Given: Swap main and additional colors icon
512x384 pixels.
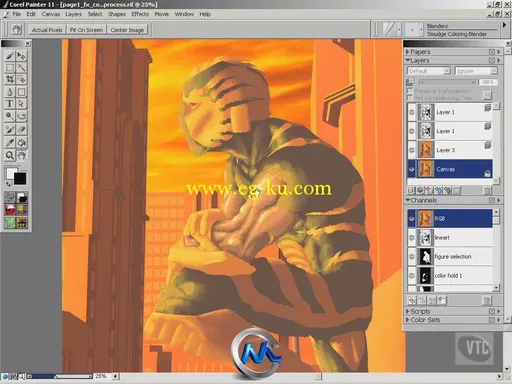Looking at the screenshot, I should tap(9, 184).
